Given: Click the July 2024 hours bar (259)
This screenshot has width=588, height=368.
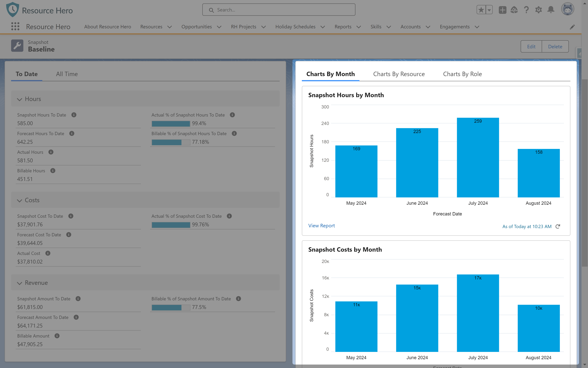Looking at the screenshot, I should tap(478, 158).
